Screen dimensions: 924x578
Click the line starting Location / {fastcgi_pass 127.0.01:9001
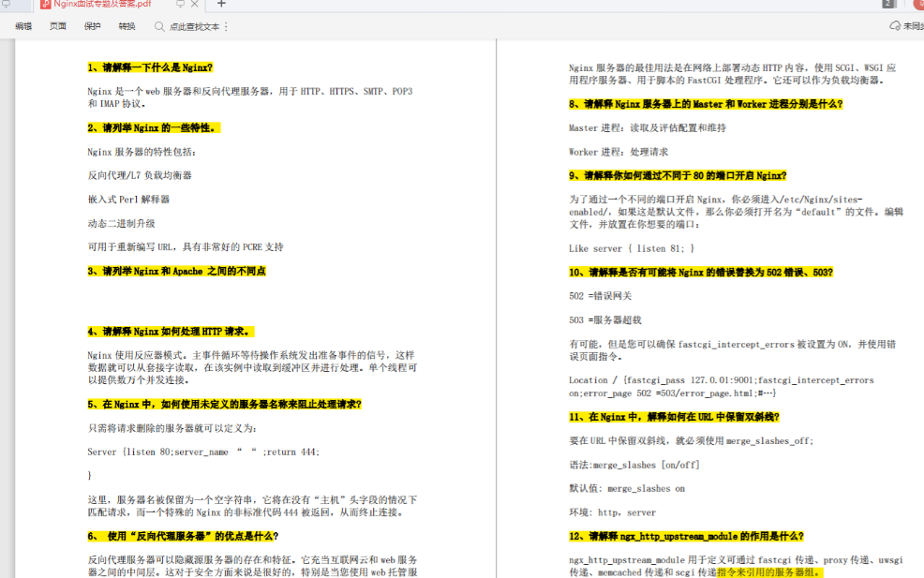(x=722, y=387)
